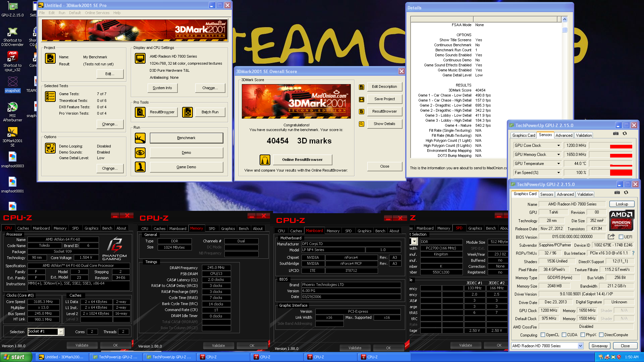Click the Bus Interface question mark in GPU-Z
The width and height of the screenshot is (644, 362).
point(633,253)
